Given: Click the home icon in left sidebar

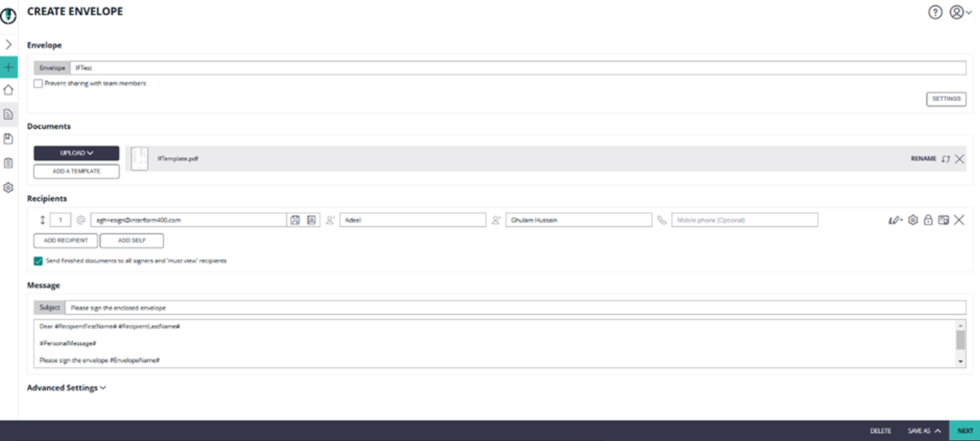Looking at the screenshot, I should (8, 90).
